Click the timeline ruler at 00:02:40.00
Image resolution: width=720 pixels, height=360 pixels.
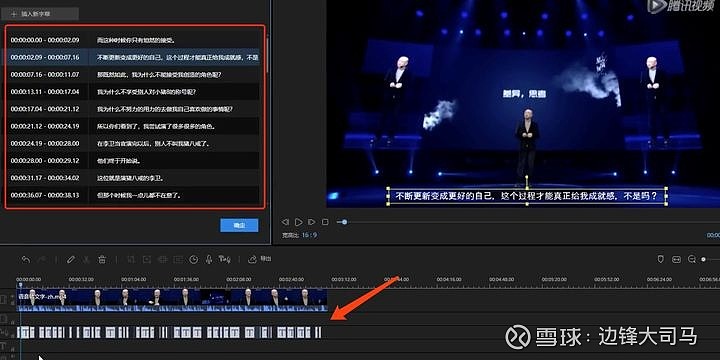point(291,279)
